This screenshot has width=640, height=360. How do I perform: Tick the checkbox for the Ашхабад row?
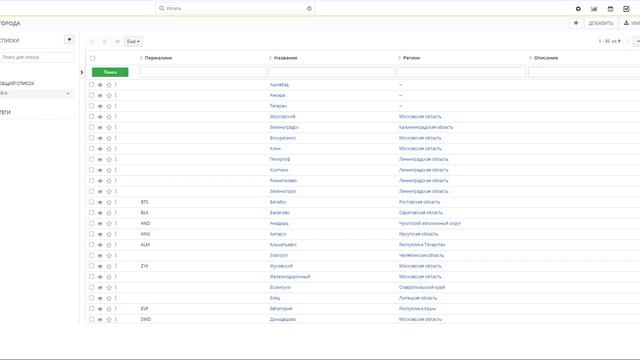(91, 84)
